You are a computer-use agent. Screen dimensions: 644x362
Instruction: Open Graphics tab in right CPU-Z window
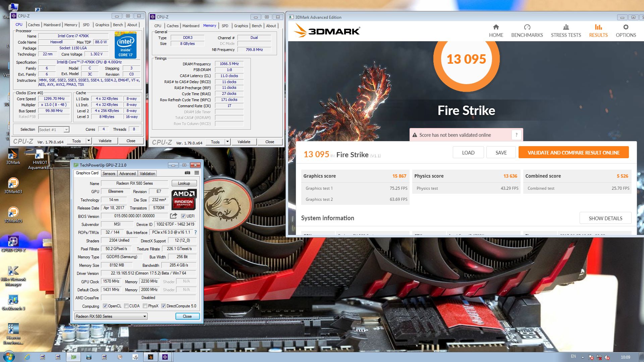241,26
